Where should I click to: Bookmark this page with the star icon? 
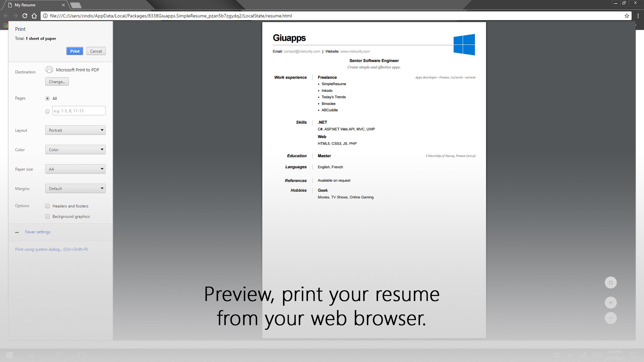(627, 16)
